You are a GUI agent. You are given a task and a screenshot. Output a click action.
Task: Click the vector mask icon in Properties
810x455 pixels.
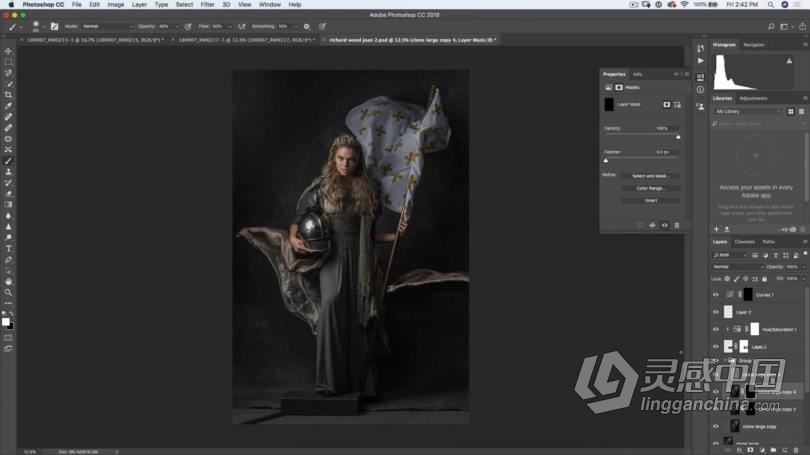pyautogui.click(x=677, y=104)
